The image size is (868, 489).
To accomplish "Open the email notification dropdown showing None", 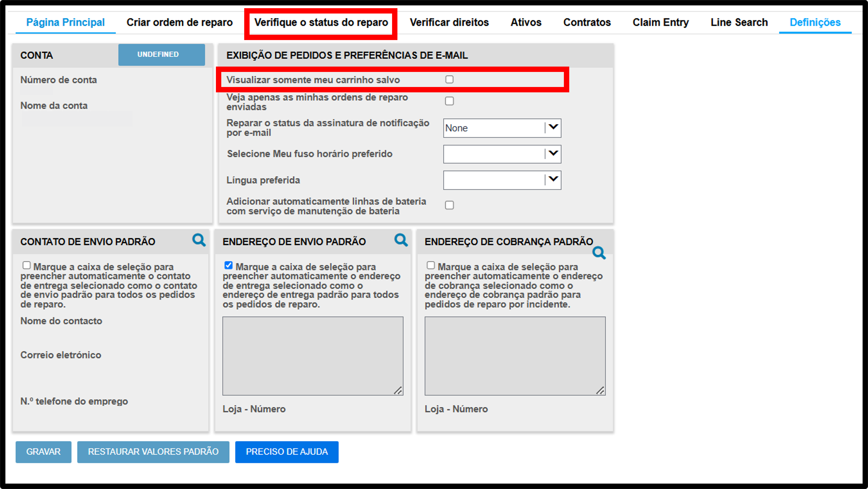I will [x=502, y=128].
